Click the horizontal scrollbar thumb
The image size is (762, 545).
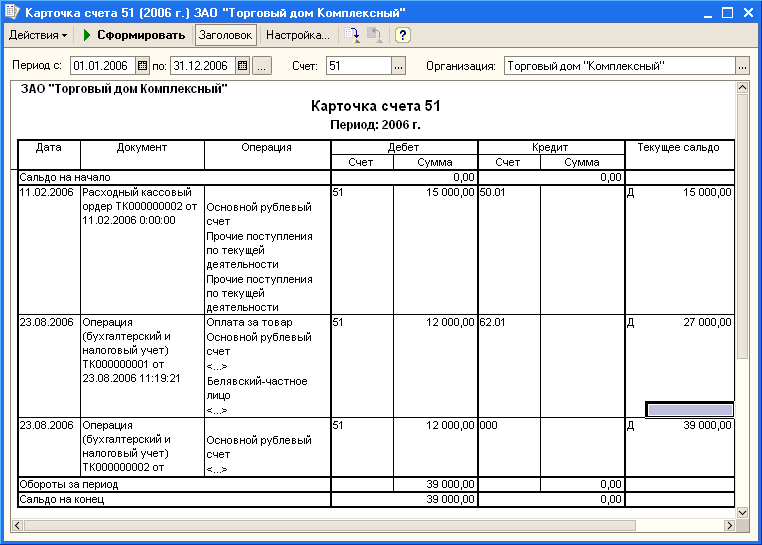coord(329,525)
